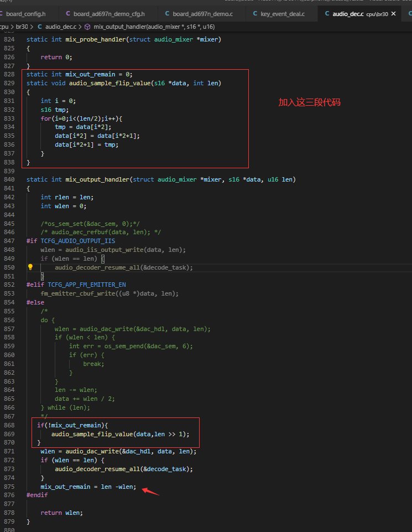Click the 'for(i=0;i<(len/2);i++){' statement
Viewport: 412px width, 532px height.
[x=81, y=118]
